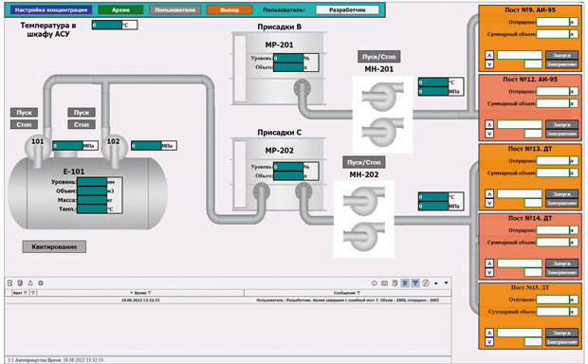Stop pump 102 with Стоп
Image resolution: width=588 pixels, height=364 pixels.
pyautogui.click(x=82, y=124)
